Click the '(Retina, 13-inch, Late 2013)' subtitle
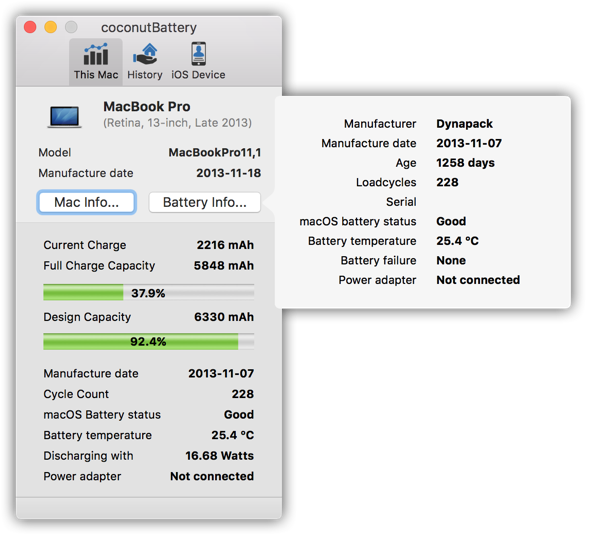 coord(178,123)
